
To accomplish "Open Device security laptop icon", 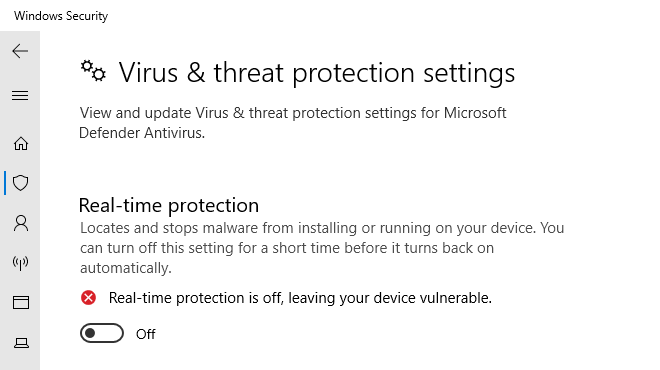I will pyautogui.click(x=21, y=343).
